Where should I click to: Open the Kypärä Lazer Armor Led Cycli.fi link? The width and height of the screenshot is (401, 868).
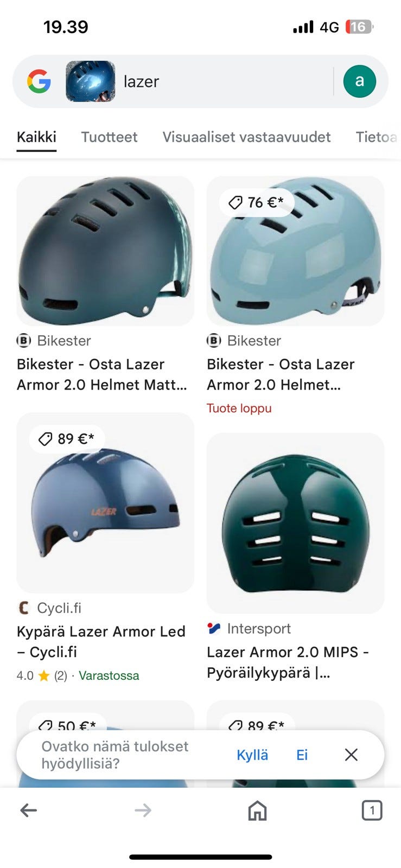[101, 642]
